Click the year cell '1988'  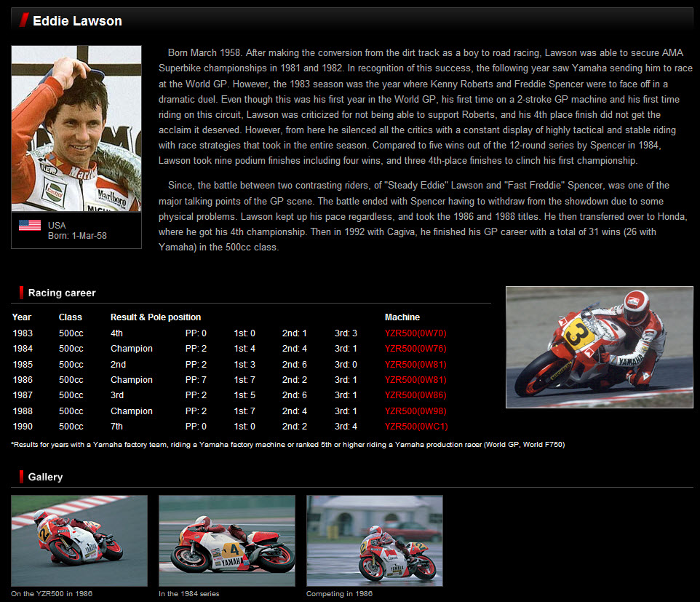tap(23, 411)
